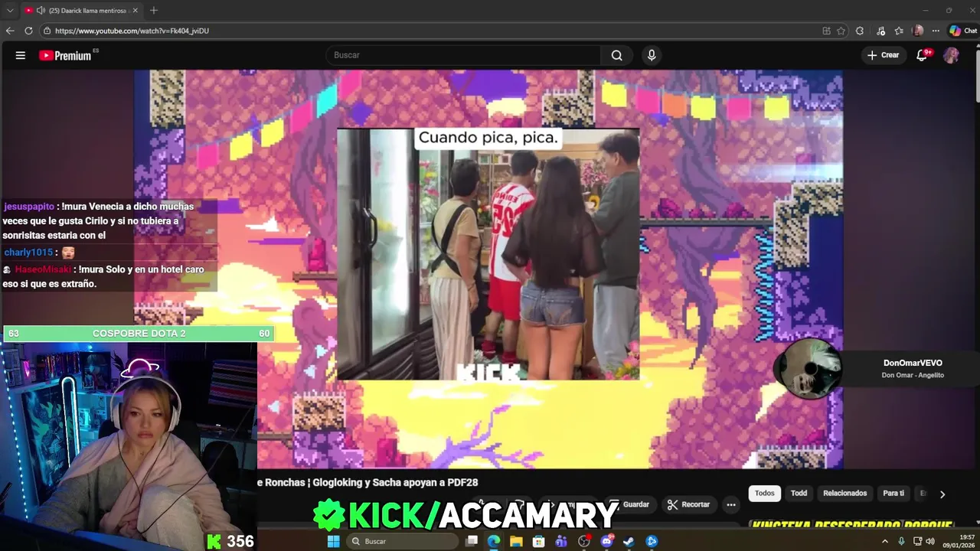Open Steam from the taskbar
Screen dimensions: 980x551
pyautogui.click(x=629, y=541)
